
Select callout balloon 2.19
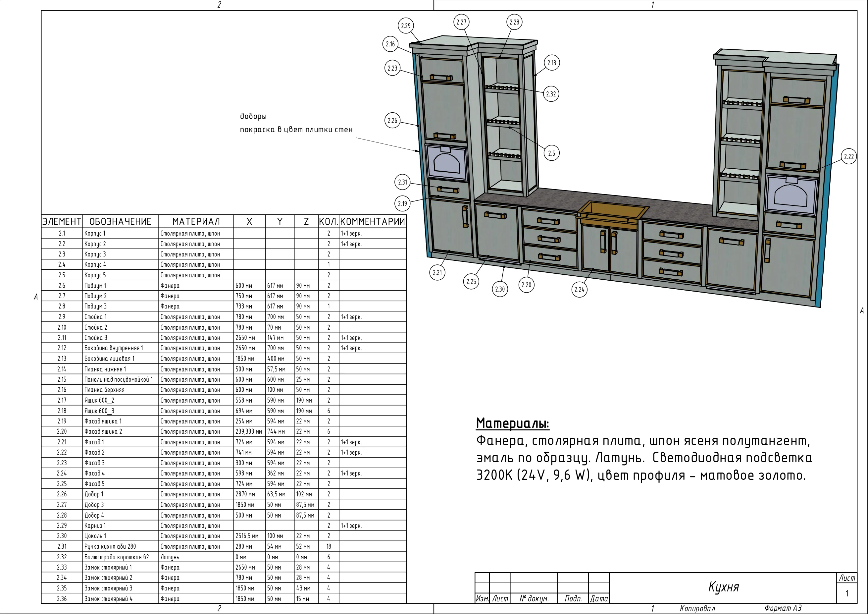(x=403, y=203)
